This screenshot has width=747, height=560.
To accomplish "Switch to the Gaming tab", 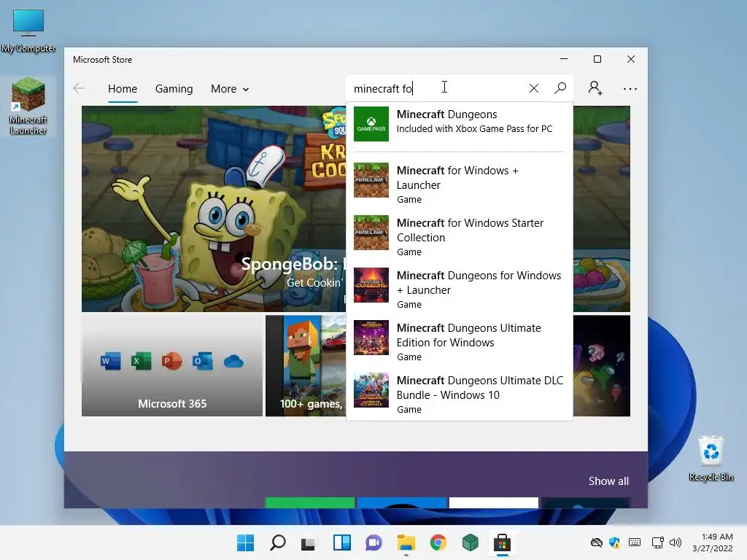I will point(174,88).
